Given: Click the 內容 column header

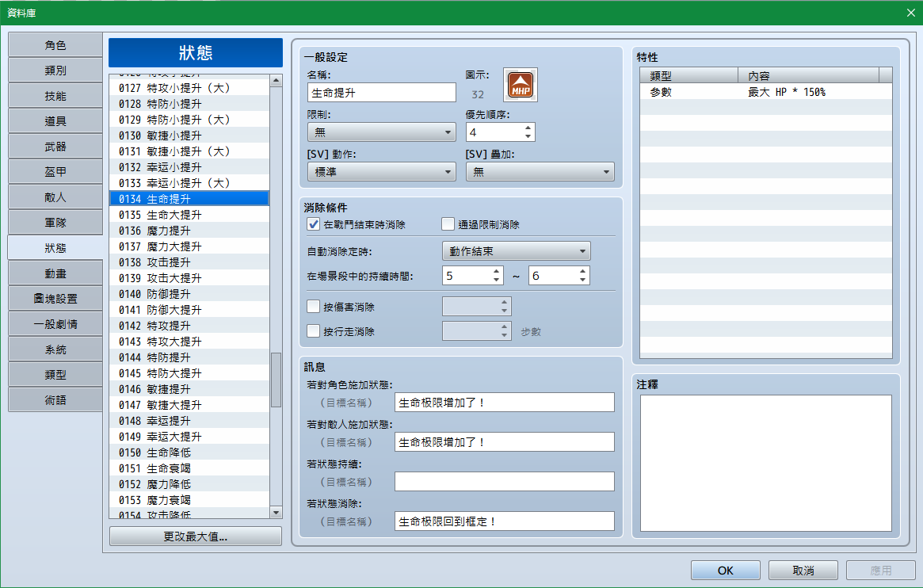Looking at the screenshot, I should click(x=808, y=75).
